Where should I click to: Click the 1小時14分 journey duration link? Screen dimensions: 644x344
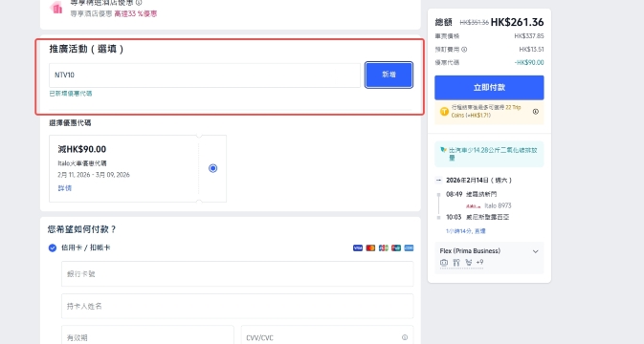tap(465, 231)
